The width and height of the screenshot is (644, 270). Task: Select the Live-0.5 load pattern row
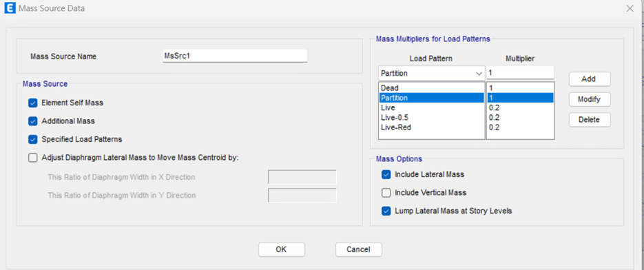[x=431, y=118]
